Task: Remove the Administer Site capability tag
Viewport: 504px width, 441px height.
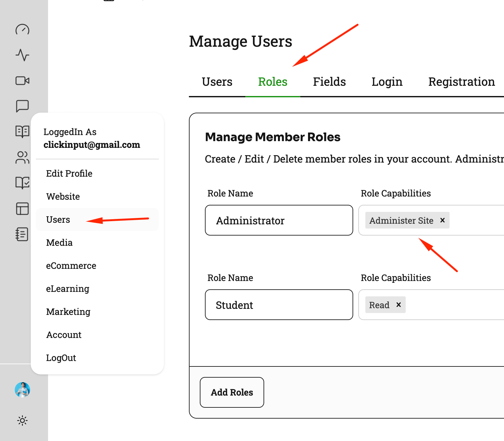Action: tap(443, 220)
